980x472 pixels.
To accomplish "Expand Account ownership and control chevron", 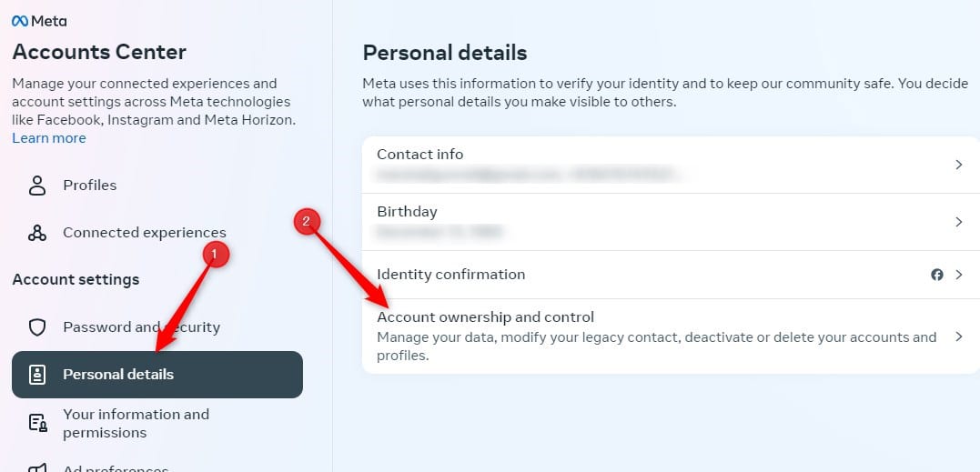I will [959, 336].
